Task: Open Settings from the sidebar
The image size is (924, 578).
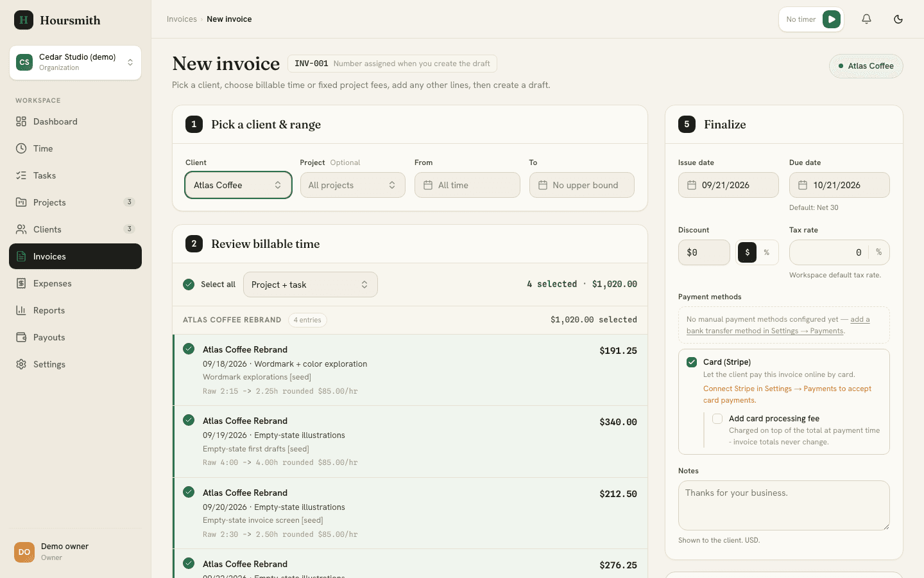Action: tap(76, 364)
